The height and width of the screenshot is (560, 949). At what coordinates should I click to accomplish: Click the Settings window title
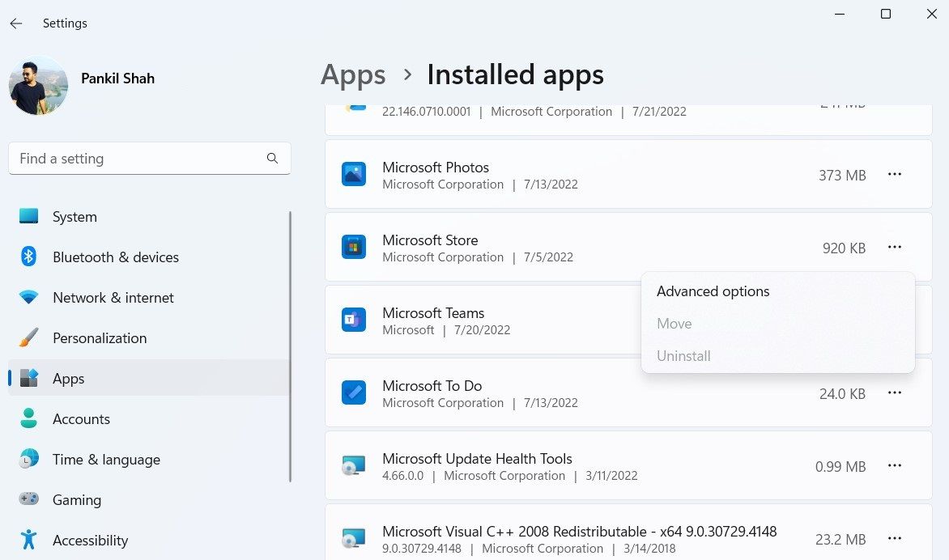pyautogui.click(x=65, y=23)
